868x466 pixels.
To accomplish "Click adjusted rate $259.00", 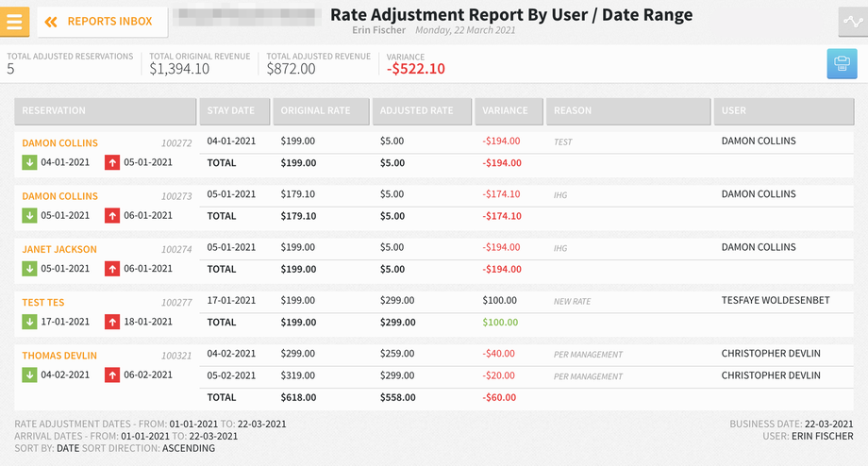I will [x=397, y=354].
